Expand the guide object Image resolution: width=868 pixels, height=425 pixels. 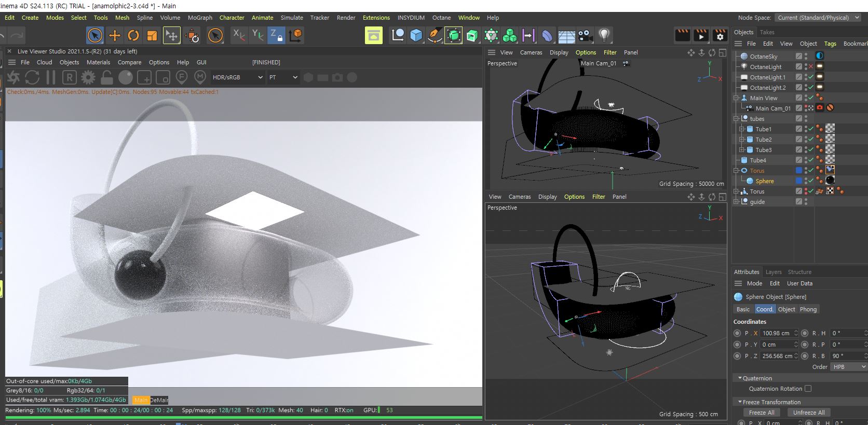pyautogui.click(x=737, y=202)
